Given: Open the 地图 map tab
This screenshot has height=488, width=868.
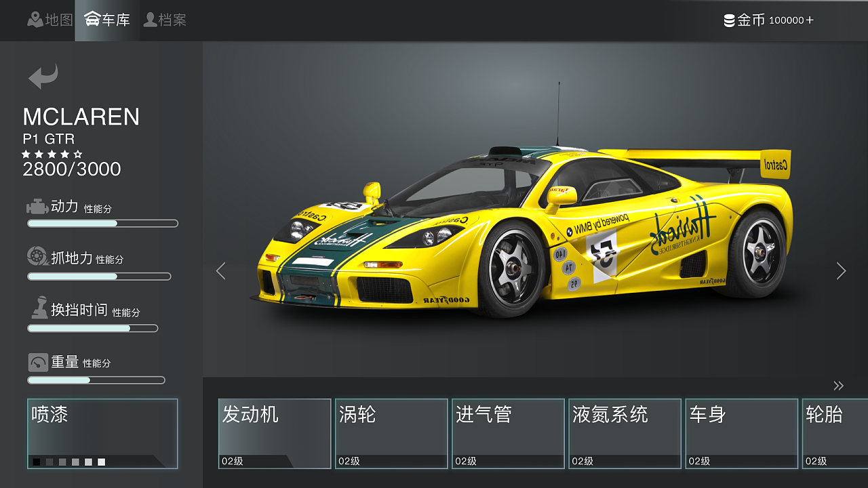Looking at the screenshot, I should click(50, 20).
